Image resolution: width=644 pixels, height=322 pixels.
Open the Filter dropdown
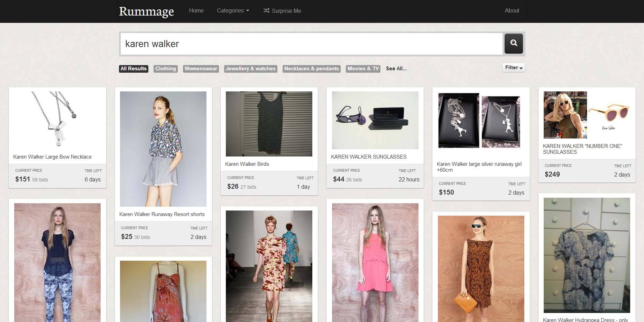tap(513, 68)
